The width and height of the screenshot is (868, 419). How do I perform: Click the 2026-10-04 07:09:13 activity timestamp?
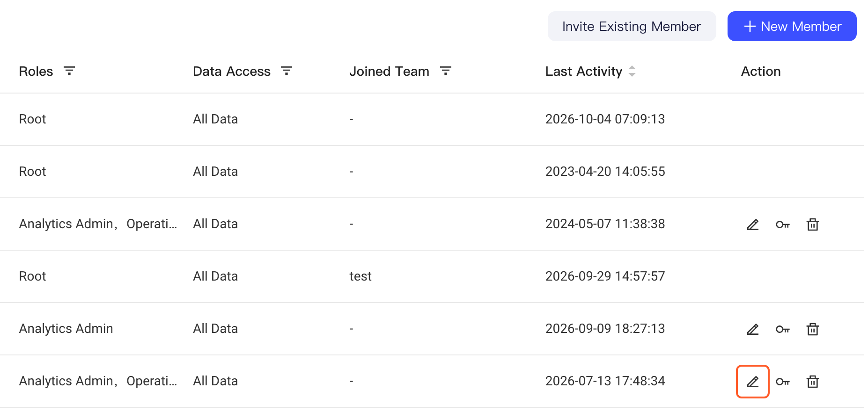coord(605,119)
